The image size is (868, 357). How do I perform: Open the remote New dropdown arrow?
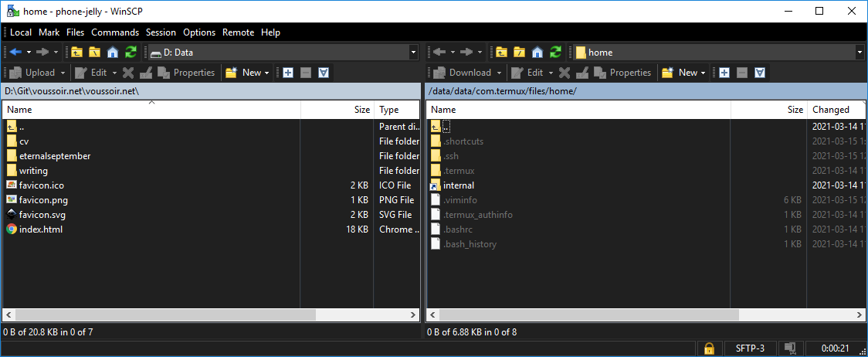point(704,73)
